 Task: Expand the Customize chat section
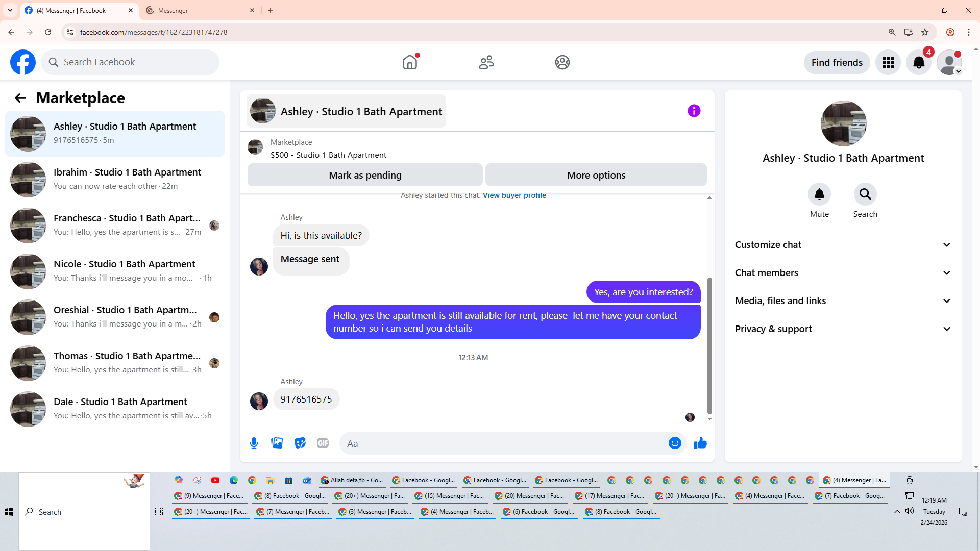pos(843,245)
